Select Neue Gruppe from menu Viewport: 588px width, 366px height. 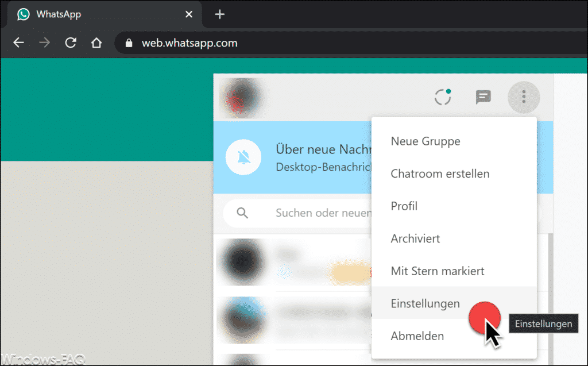click(x=454, y=141)
